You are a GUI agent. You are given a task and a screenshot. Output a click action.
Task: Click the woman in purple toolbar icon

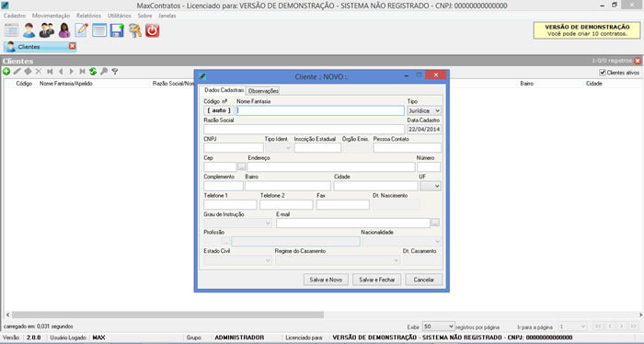pyautogui.click(x=64, y=30)
